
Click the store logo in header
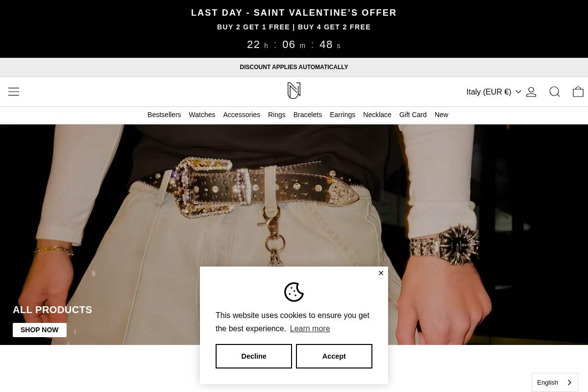(294, 91)
